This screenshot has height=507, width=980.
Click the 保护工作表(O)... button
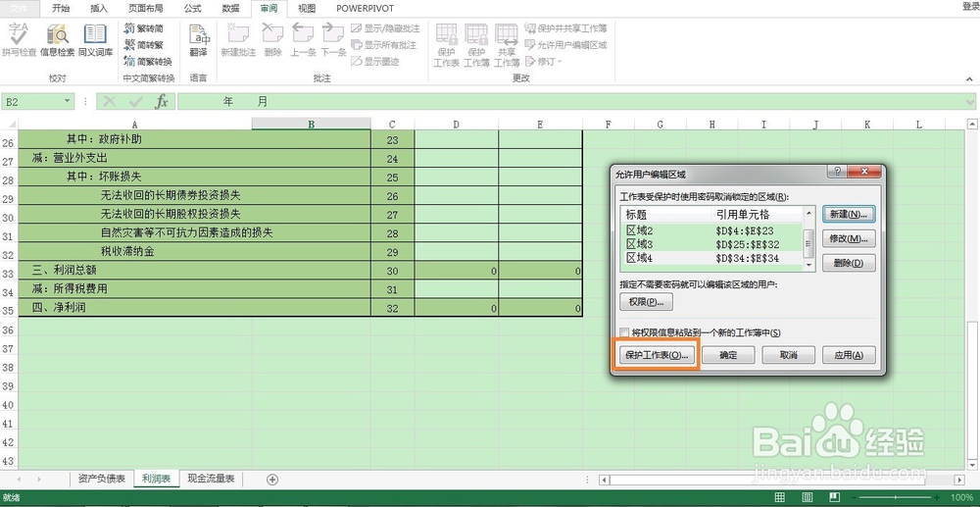point(657,355)
